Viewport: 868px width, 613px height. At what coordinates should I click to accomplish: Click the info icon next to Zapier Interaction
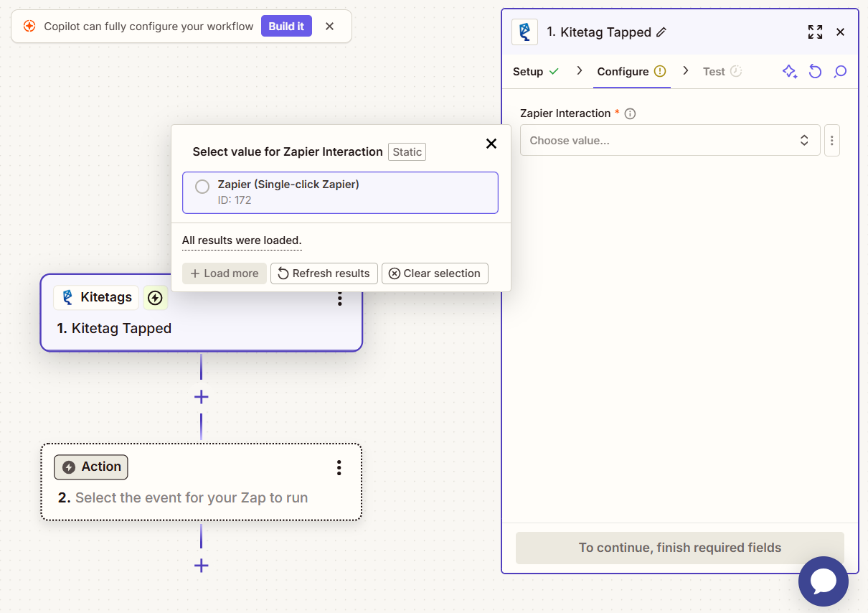[630, 113]
